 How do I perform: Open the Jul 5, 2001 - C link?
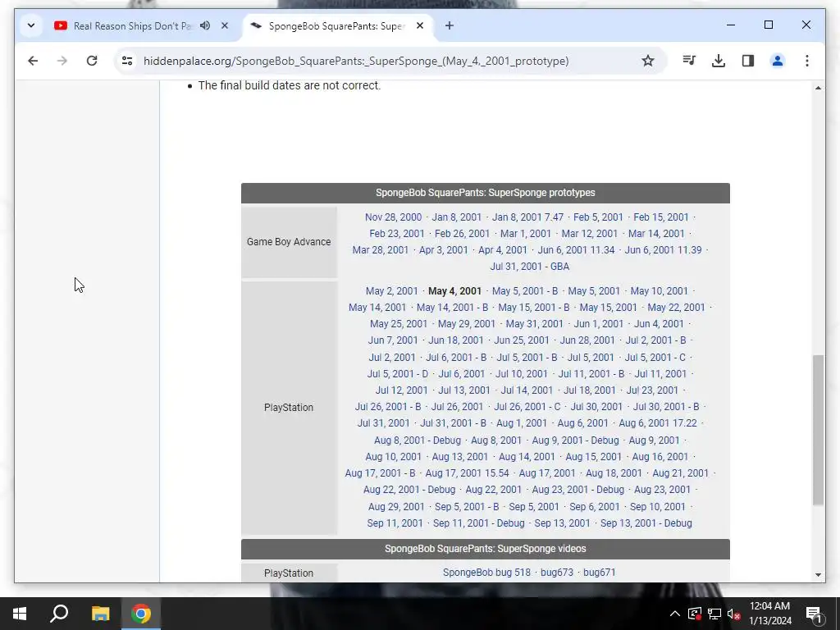pyautogui.click(x=655, y=358)
